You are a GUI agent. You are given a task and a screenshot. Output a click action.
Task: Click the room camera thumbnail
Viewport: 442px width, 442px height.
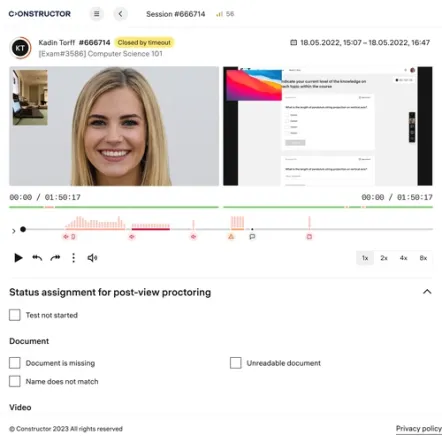coord(30,97)
